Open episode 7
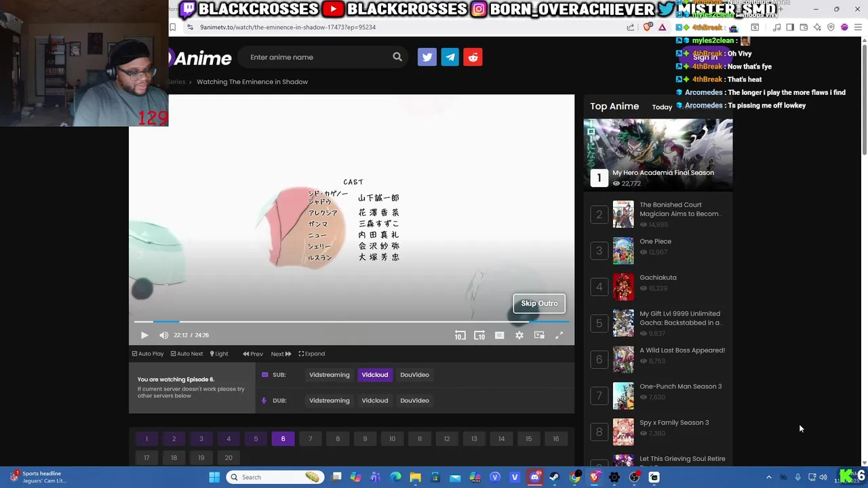 click(x=311, y=439)
